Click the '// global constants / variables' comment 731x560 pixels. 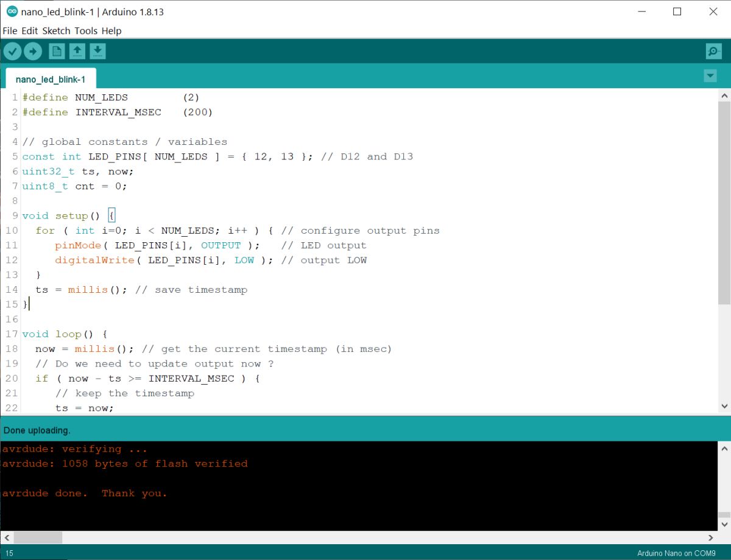(125, 142)
